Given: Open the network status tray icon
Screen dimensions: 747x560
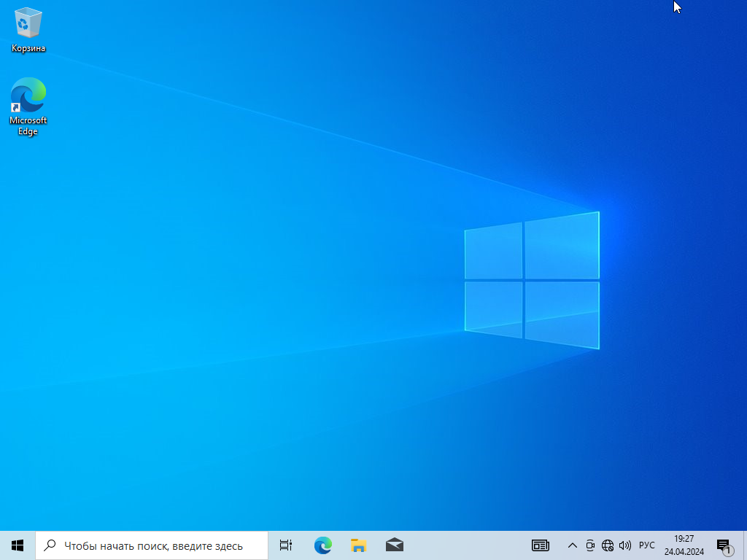Looking at the screenshot, I should (x=608, y=545).
